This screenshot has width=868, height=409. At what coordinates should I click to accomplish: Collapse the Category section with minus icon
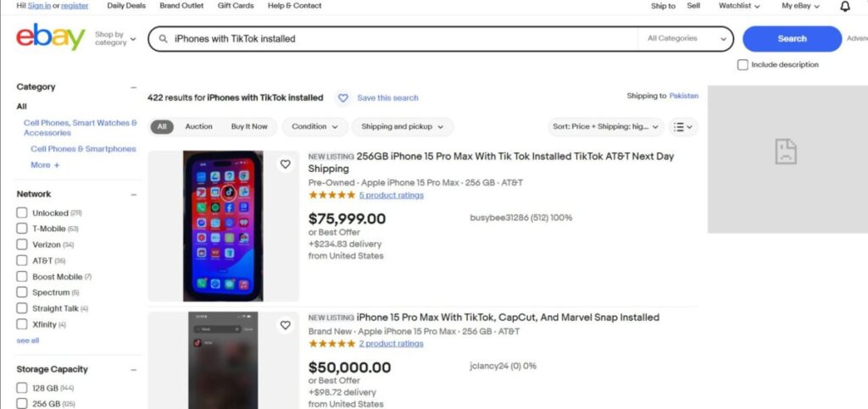click(x=133, y=87)
